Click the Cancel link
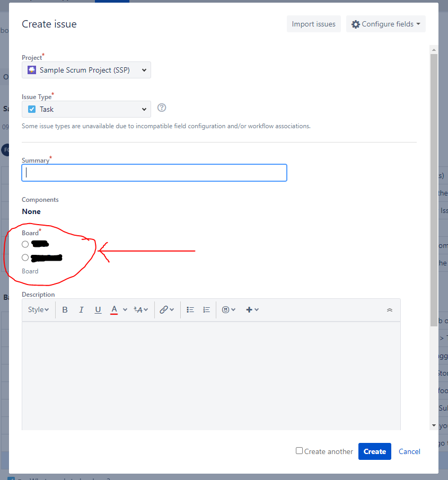The height and width of the screenshot is (480, 448). [409, 451]
